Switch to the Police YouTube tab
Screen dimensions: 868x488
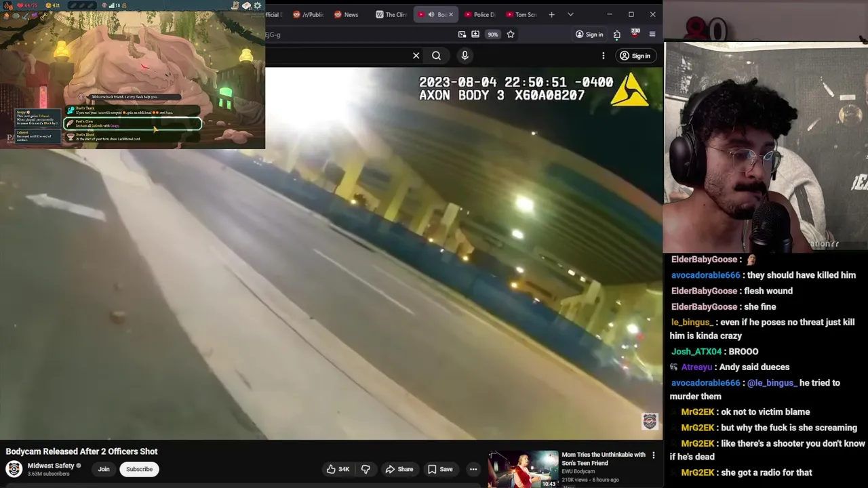[x=479, y=14]
